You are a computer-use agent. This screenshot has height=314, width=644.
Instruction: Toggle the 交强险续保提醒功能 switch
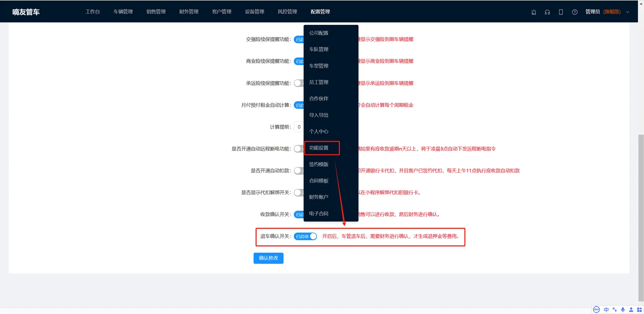pos(299,39)
